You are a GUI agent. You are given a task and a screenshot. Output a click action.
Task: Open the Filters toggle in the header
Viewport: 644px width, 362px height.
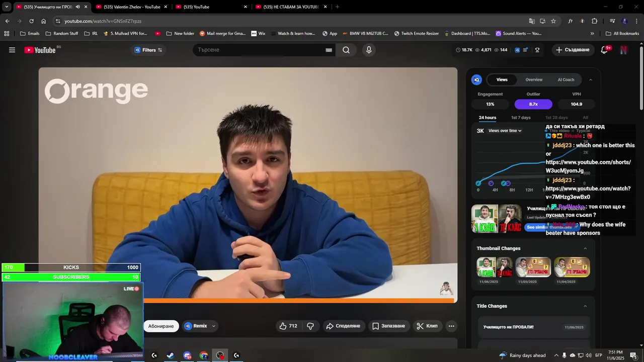pyautogui.click(x=148, y=50)
